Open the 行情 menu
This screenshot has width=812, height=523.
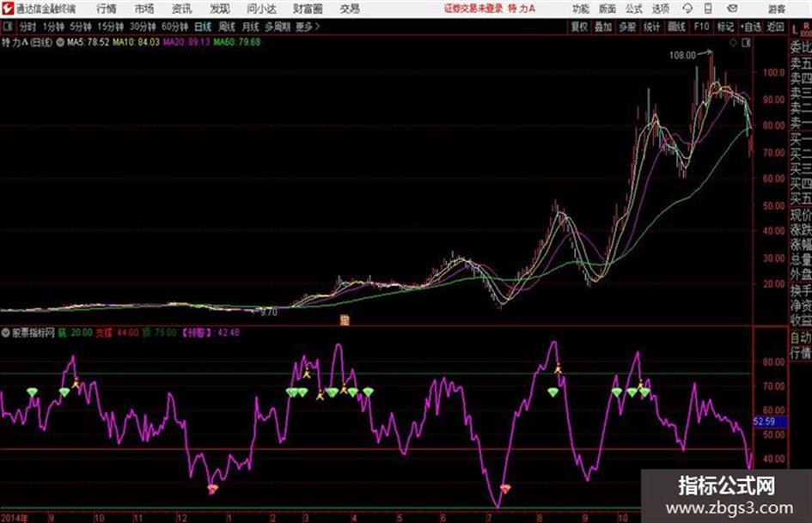click(x=107, y=9)
